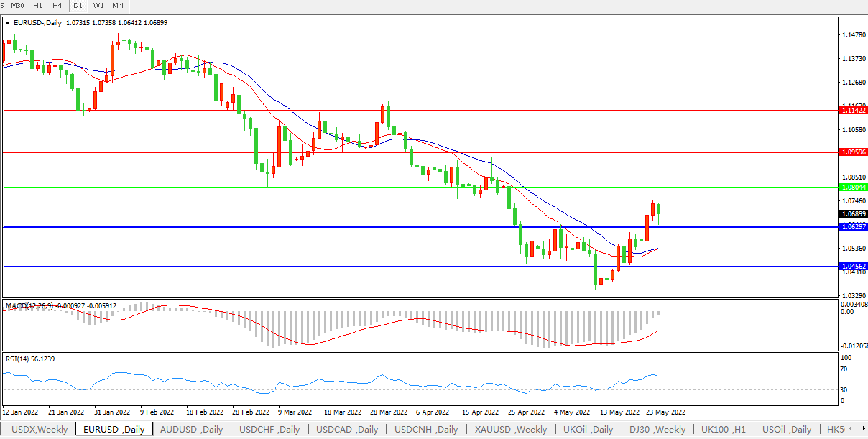Screen dimensions: 868x439
Task: Select the DJ30 Weekly chart tab
Action: click(657, 430)
